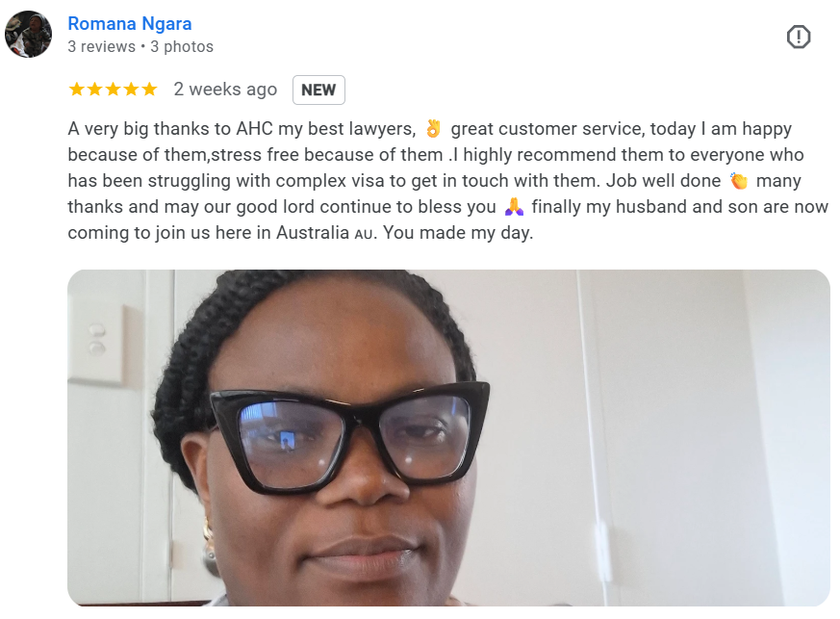Click the NEW badge beside the date
Screen dimensions: 840x619
(x=318, y=90)
